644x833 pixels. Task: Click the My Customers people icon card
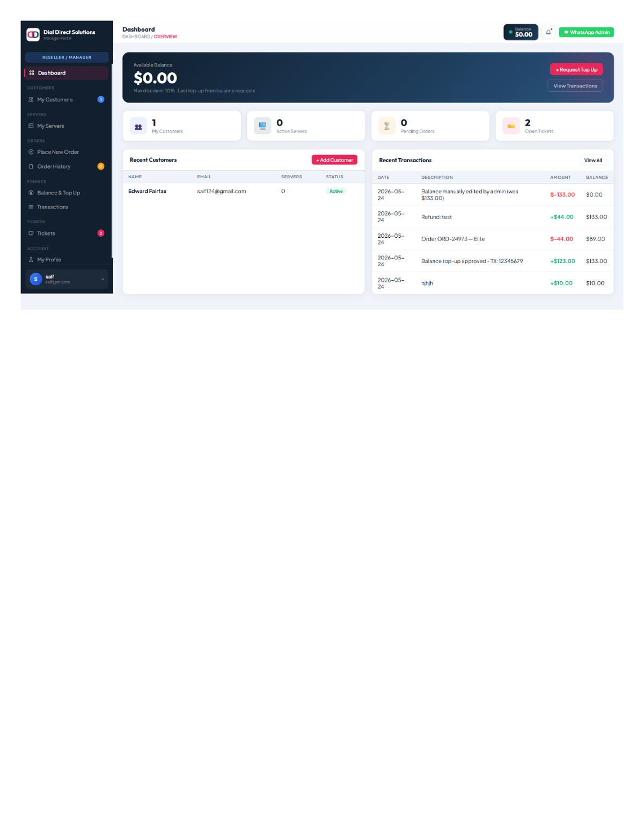click(x=138, y=127)
